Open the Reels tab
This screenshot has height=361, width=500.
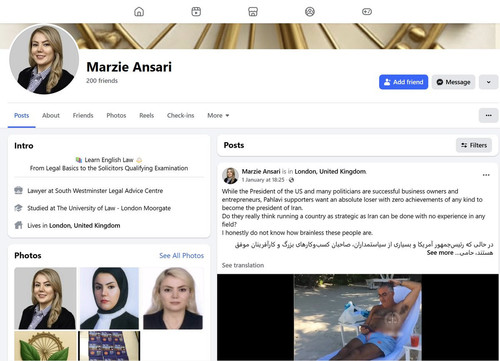tap(147, 115)
